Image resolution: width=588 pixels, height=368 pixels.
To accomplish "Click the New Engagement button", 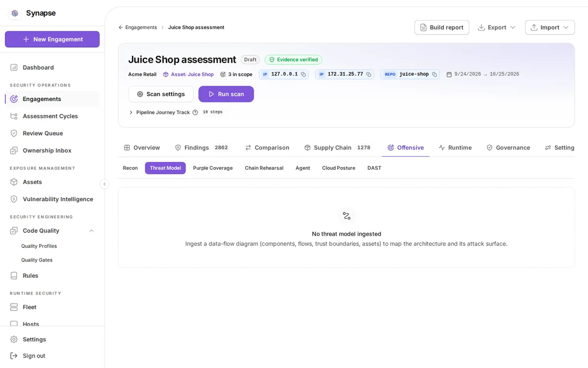I will [x=52, y=39].
